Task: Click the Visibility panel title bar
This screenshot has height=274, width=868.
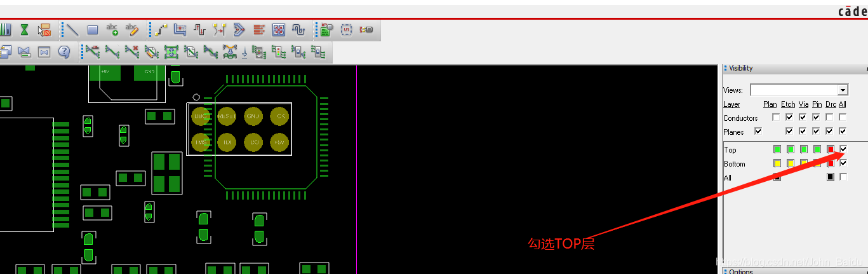Action: coord(795,68)
